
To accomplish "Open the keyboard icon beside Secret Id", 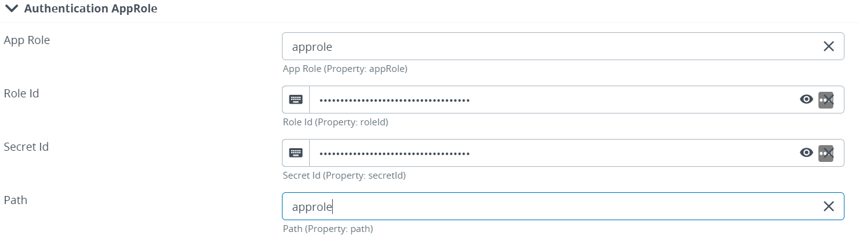I will coord(296,153).
